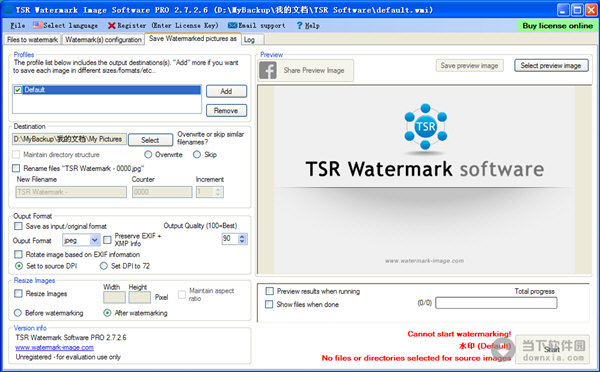Select Before watermarking option
This screenshot has height=372, width=600.
[18, 313]
